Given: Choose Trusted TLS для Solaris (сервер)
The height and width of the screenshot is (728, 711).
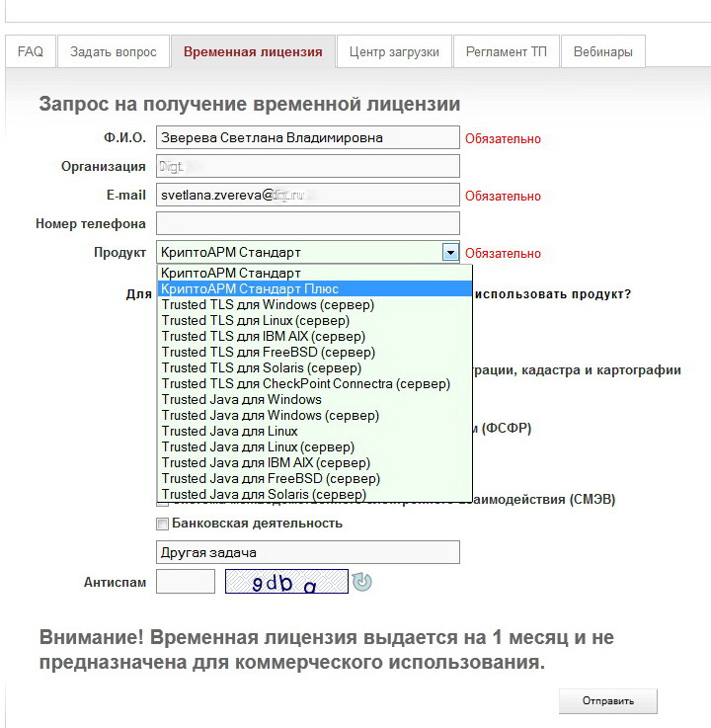Looking at the screenshot, I should pyautogui.click(x=315, y=367).
